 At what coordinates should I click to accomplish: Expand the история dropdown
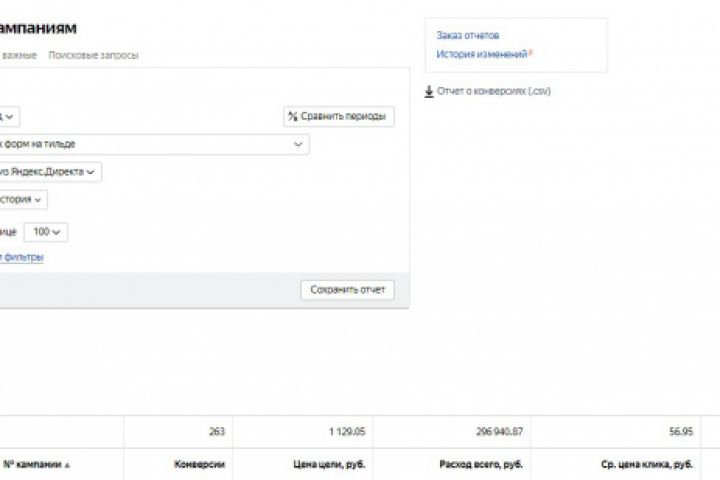38,200
